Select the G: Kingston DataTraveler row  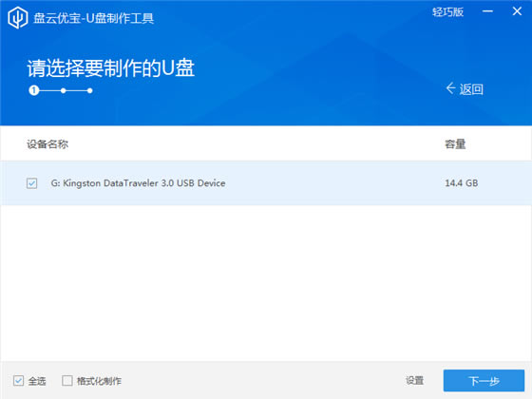[266, 183]
